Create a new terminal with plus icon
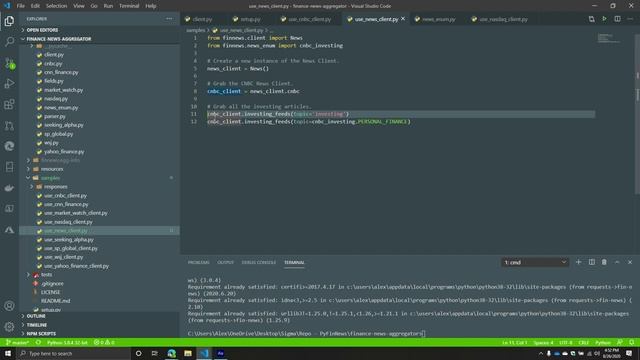This screenshot has width=640, height=360. 578,262
